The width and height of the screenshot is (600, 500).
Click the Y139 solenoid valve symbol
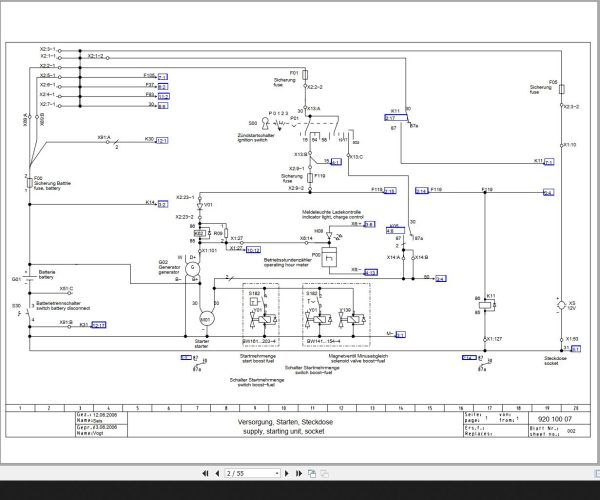coord(352,320)
